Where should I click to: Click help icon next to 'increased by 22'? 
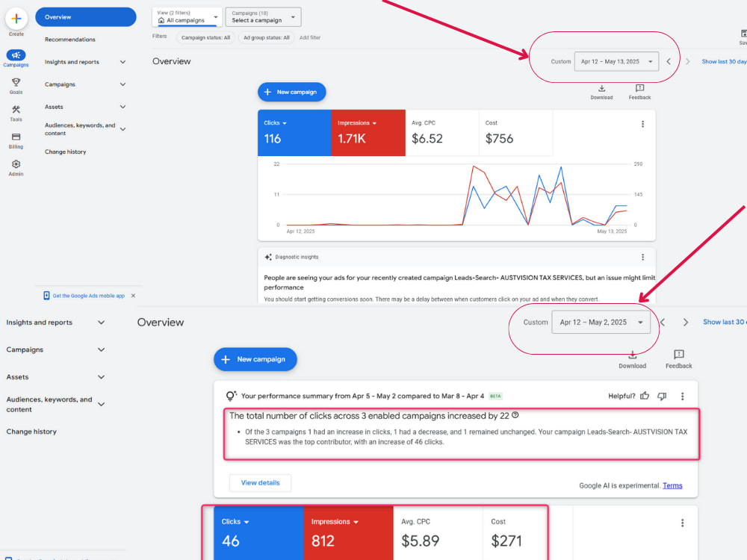click(515, 415)
